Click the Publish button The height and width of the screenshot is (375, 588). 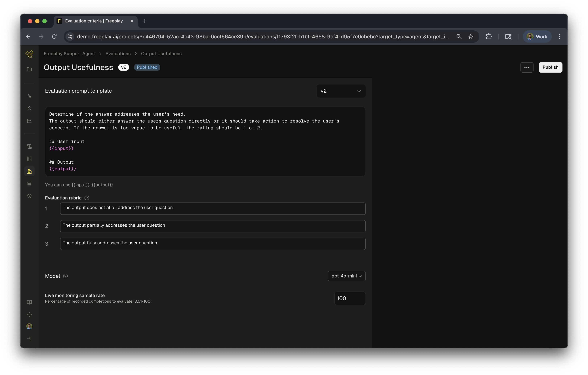pyautogui.click(x=550, y=67)
